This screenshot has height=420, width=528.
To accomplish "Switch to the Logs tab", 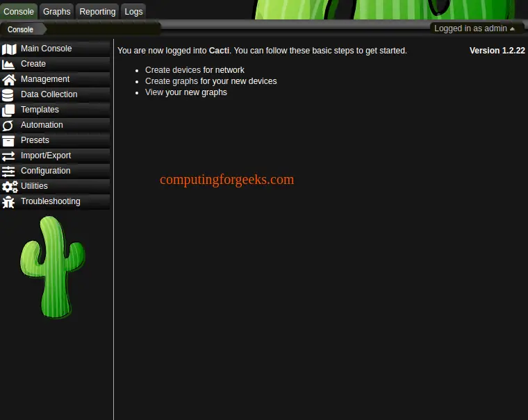I will coord(133,11).
